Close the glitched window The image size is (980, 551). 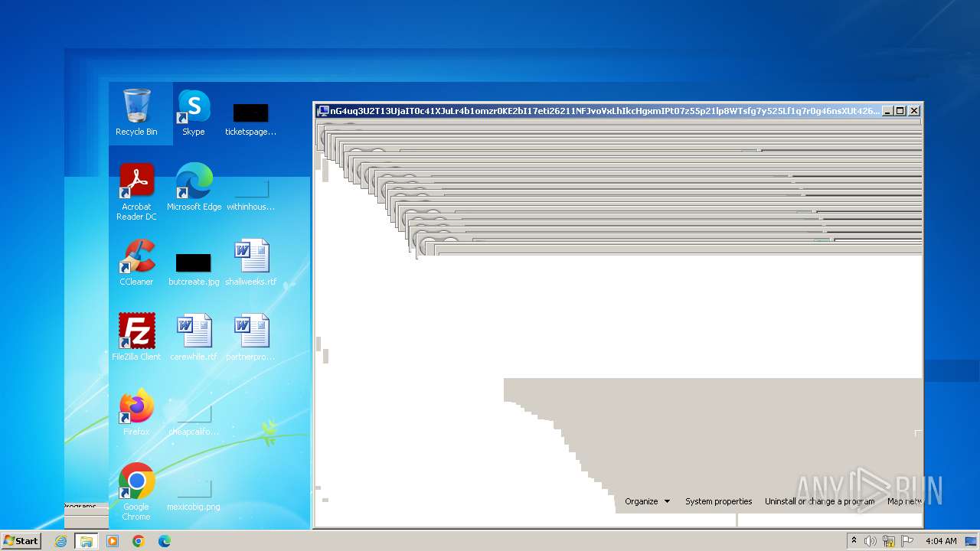pyautogui.click(x=914, y=111)
